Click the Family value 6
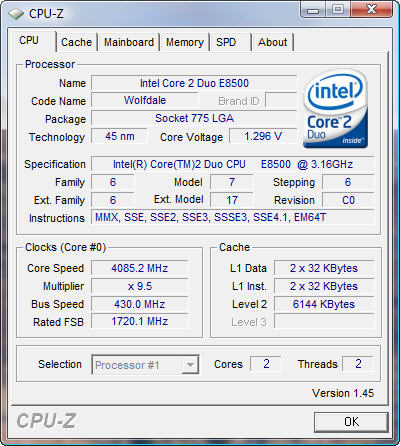 (x=113, y=182)
